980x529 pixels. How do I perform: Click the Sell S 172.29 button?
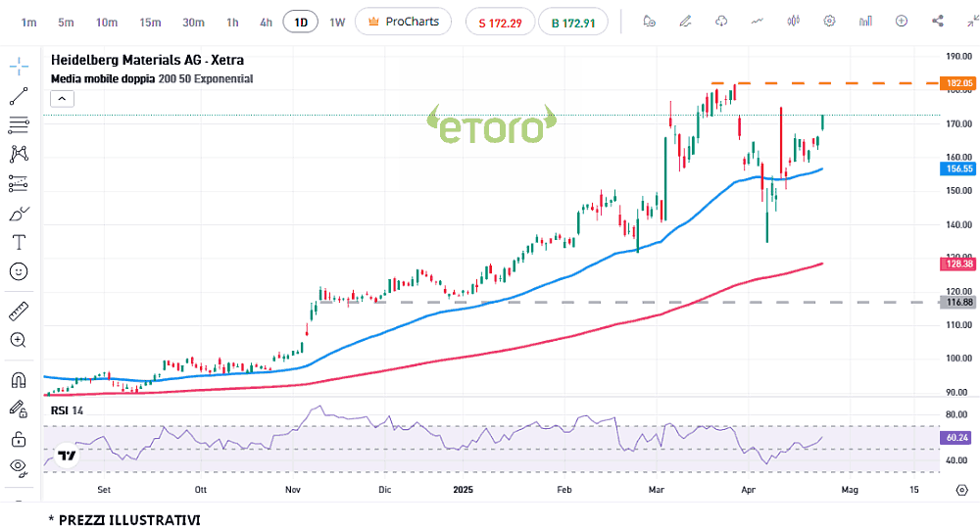[500, 23]
